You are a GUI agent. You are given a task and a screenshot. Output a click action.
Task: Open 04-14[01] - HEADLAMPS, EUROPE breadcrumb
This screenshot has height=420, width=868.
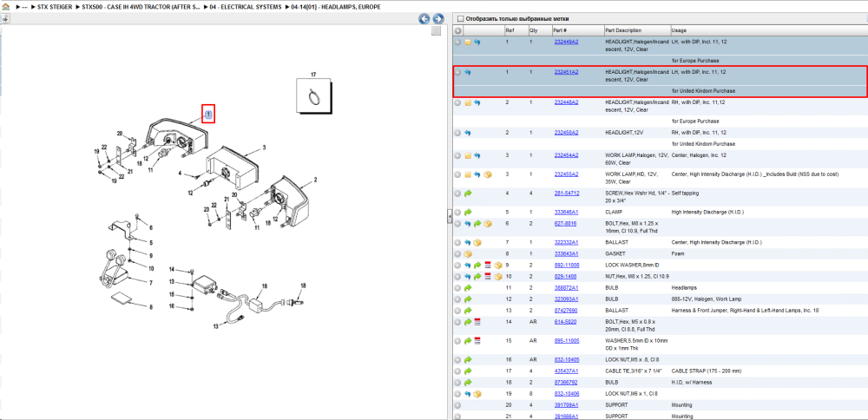coord(335,7)
